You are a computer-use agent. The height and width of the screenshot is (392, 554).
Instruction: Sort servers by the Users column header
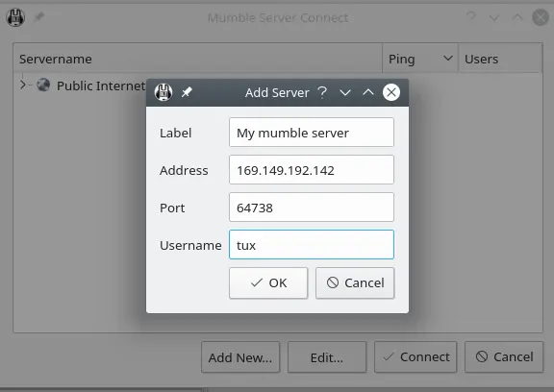click(500, 59)
